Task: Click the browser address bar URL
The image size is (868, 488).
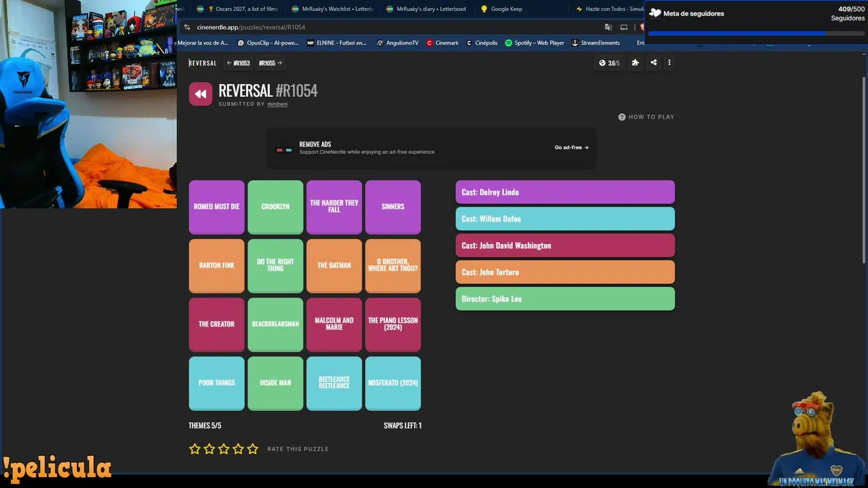Action: click(251, 27)
